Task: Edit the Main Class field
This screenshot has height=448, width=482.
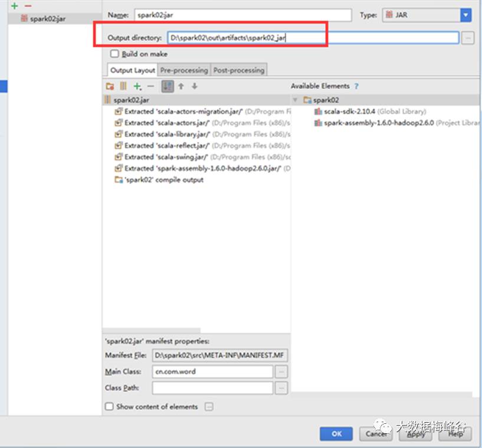Action: [212, 371]
